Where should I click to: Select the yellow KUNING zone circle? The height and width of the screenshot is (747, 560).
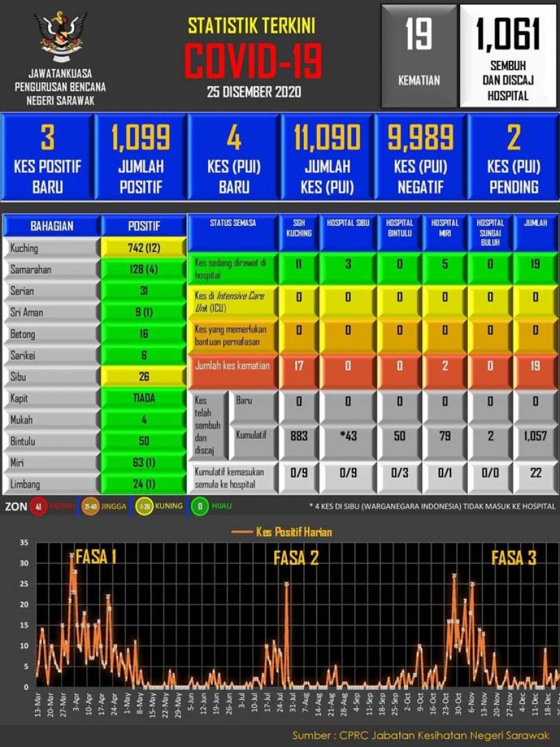(145, 506)
